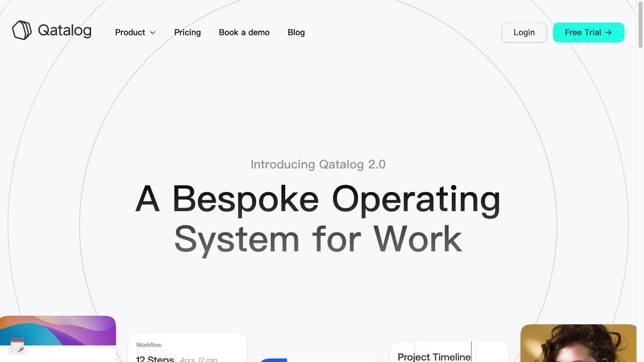
Task: Click the blue timeline marker line
Action: point(471,352)
